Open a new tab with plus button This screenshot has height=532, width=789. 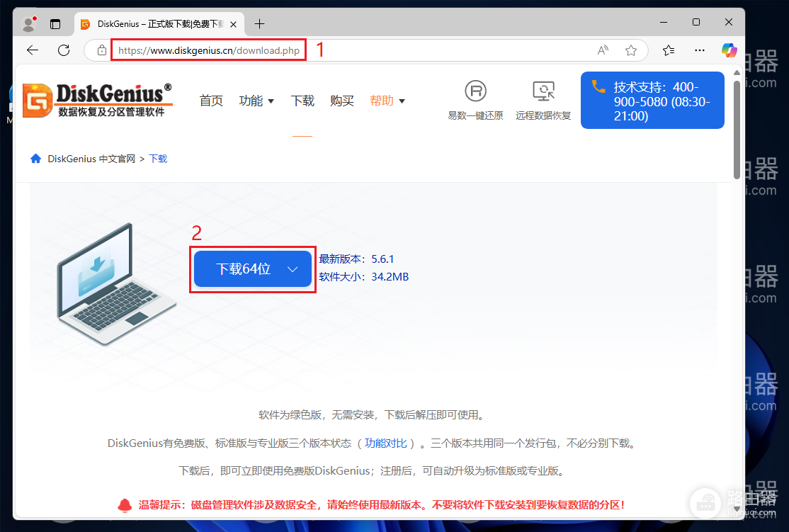click(260, 23)
